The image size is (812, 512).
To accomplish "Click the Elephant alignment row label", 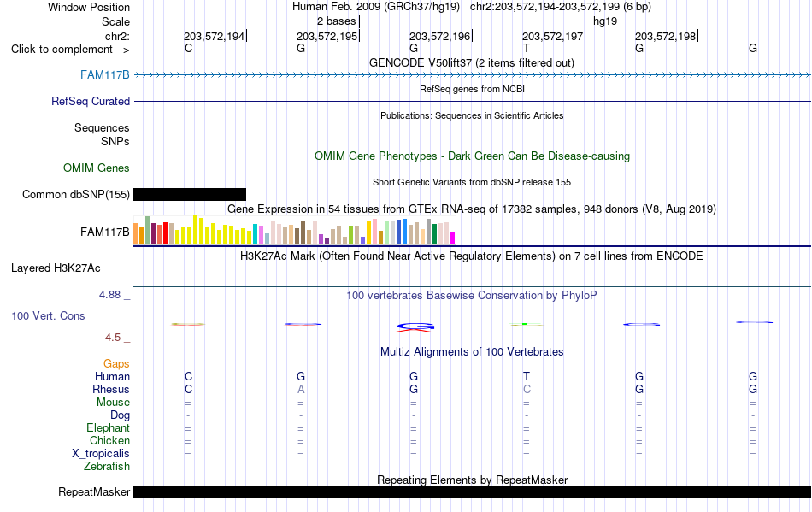I will [x=109, y=428].
